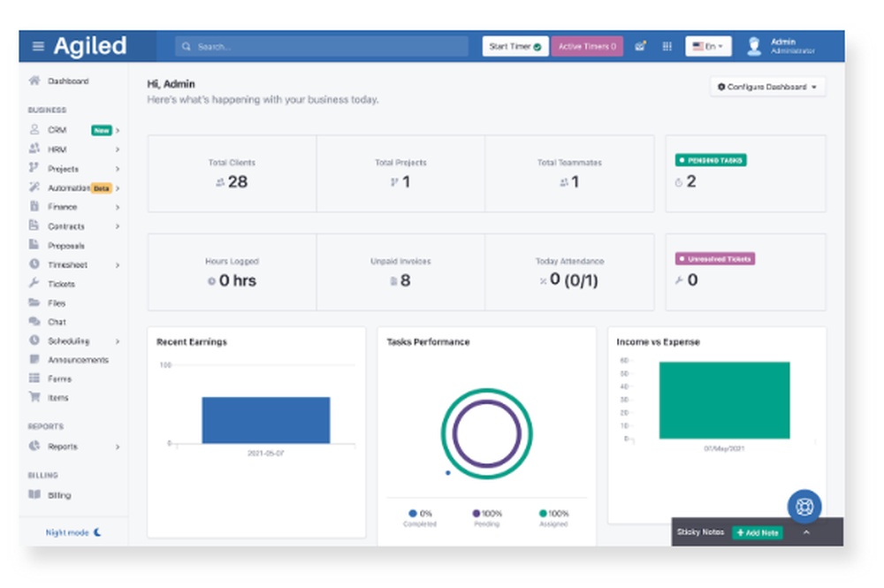884x588 pixels.
Task: Focus the Search input field
Action: click(x=322, y=47)
